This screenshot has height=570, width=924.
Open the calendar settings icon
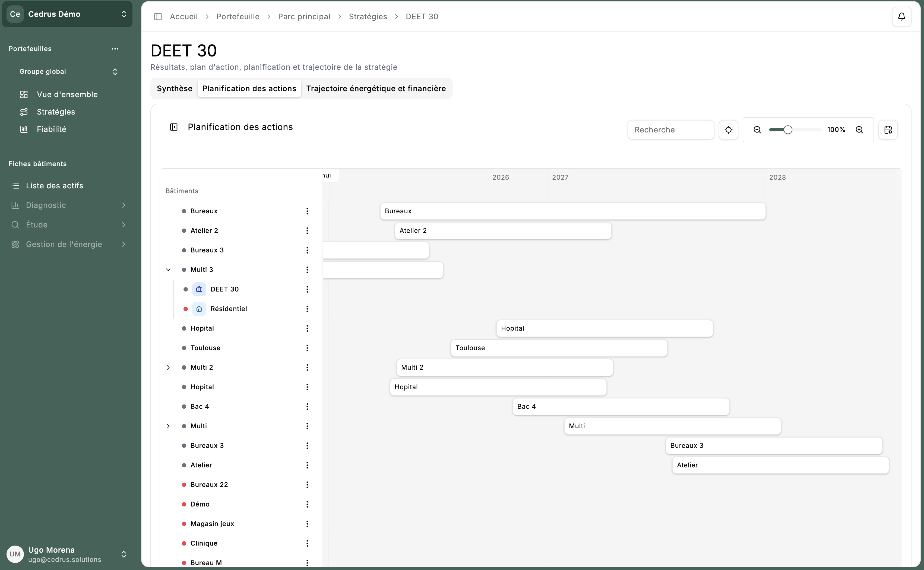click(x=888, y=130)
